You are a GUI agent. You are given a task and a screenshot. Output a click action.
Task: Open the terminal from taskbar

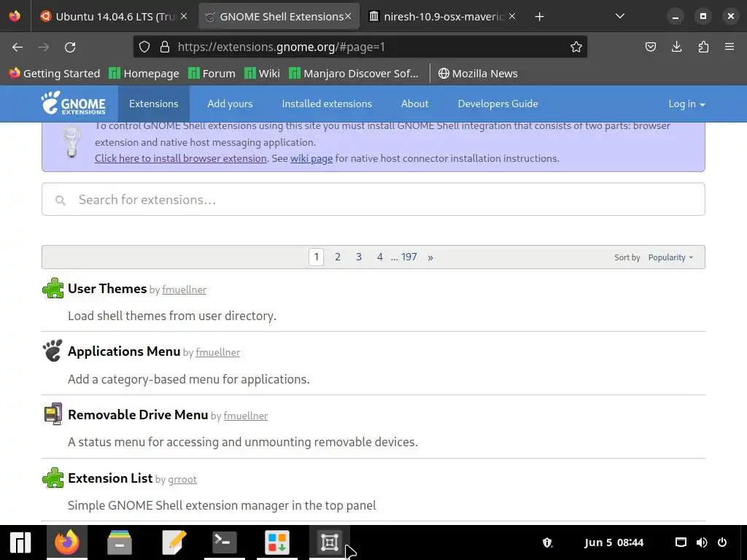(x=225, y=542)
